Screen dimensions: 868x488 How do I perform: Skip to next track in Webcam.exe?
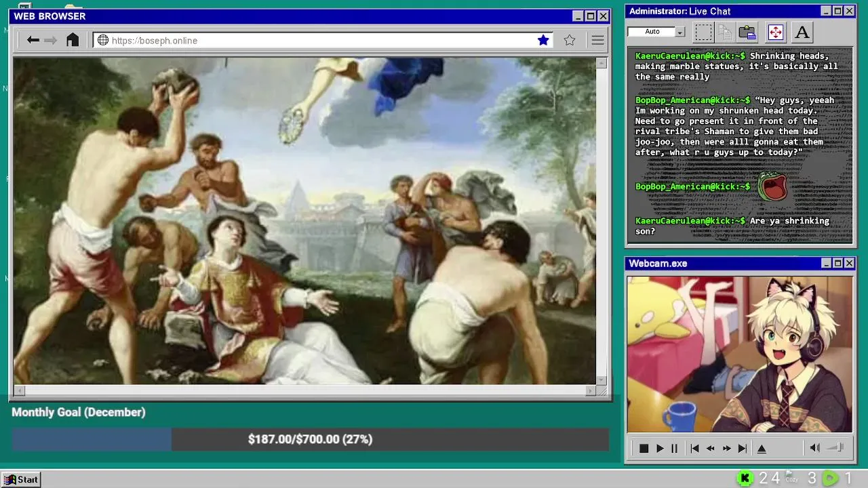(743, 448)
